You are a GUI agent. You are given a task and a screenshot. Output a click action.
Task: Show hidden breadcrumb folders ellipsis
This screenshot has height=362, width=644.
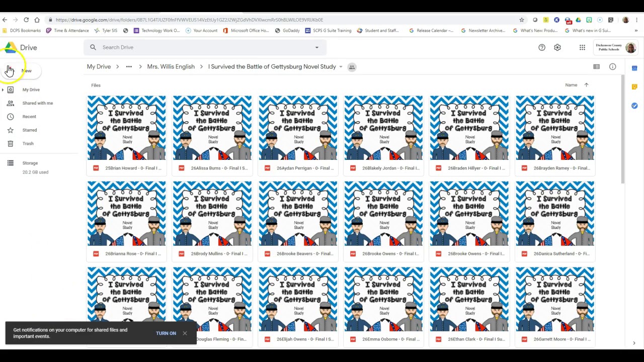pyautogui.click(x=129, y=66)
